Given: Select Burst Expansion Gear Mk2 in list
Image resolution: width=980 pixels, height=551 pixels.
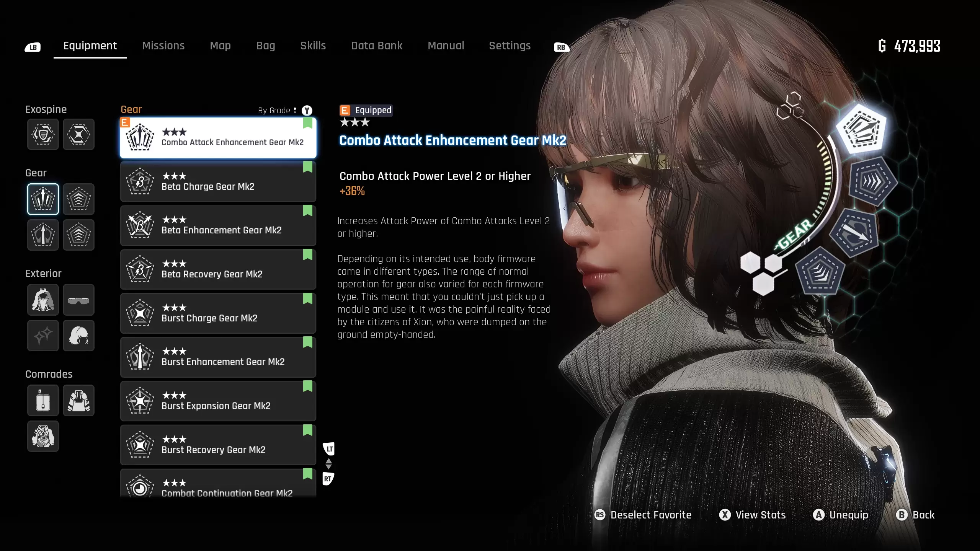Looking at the screenshot, I should (x=218, y=401).
